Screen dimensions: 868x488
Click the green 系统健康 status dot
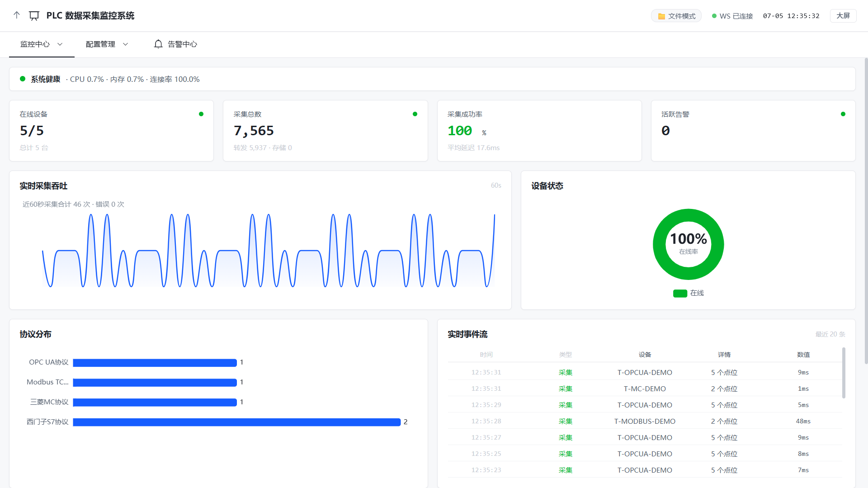(23, 79)
